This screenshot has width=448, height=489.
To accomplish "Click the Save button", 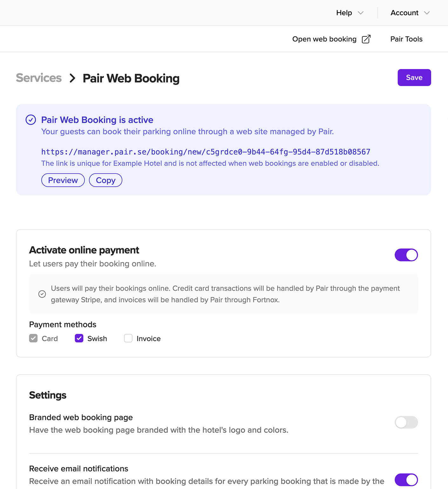I will click(x=414, y=78).
